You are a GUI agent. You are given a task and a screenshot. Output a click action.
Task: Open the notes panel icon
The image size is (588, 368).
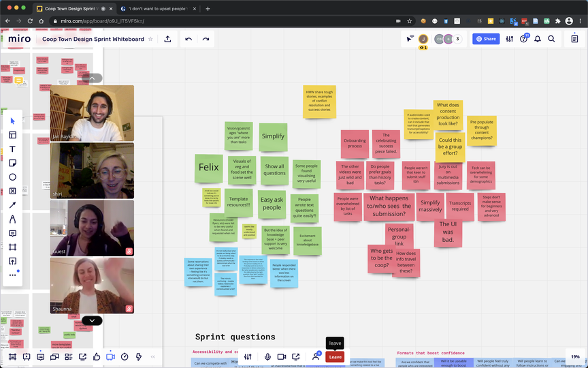point(574,39)
